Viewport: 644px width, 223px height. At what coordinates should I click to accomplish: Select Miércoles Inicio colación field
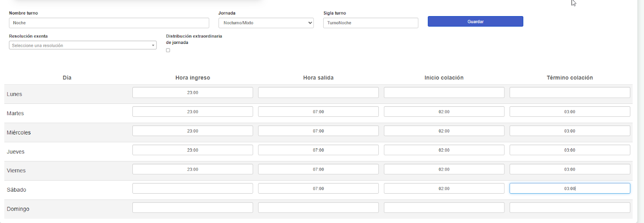pyautogui.click(x=444, y=131)
